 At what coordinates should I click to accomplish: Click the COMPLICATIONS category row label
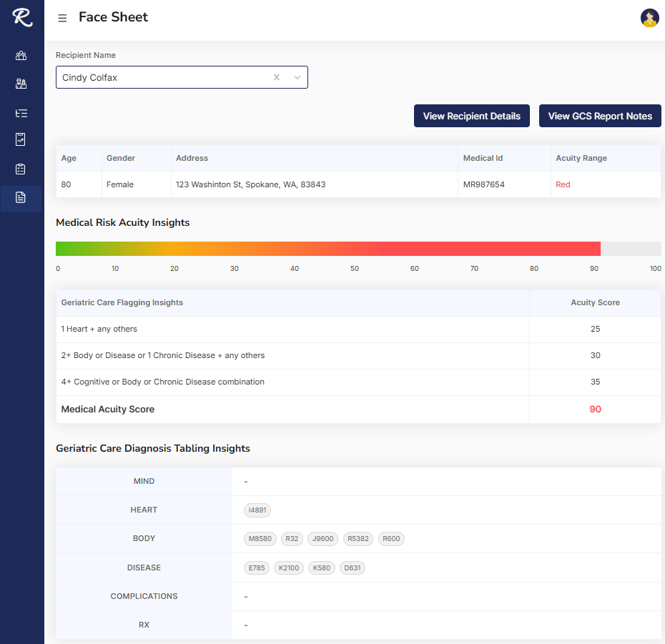click(144, 596)
